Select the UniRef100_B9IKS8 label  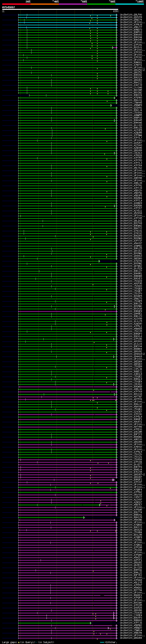tap(131, 309)
